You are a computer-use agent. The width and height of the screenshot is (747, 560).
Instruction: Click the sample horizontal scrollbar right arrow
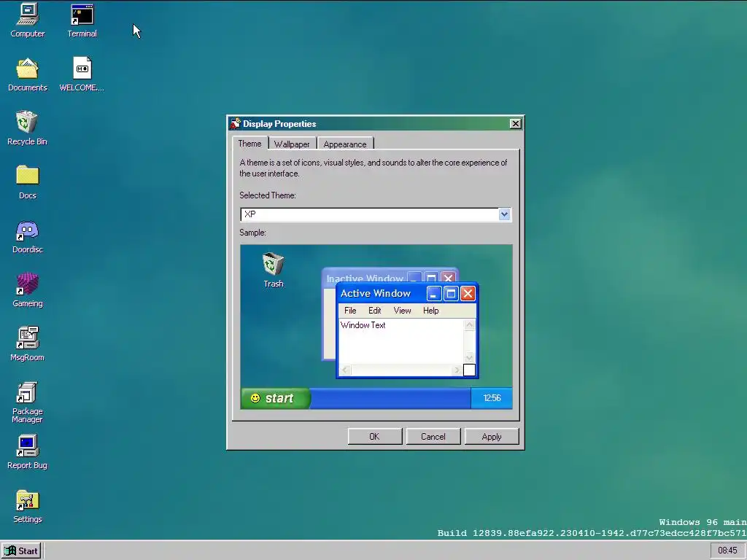pos(457,370)
